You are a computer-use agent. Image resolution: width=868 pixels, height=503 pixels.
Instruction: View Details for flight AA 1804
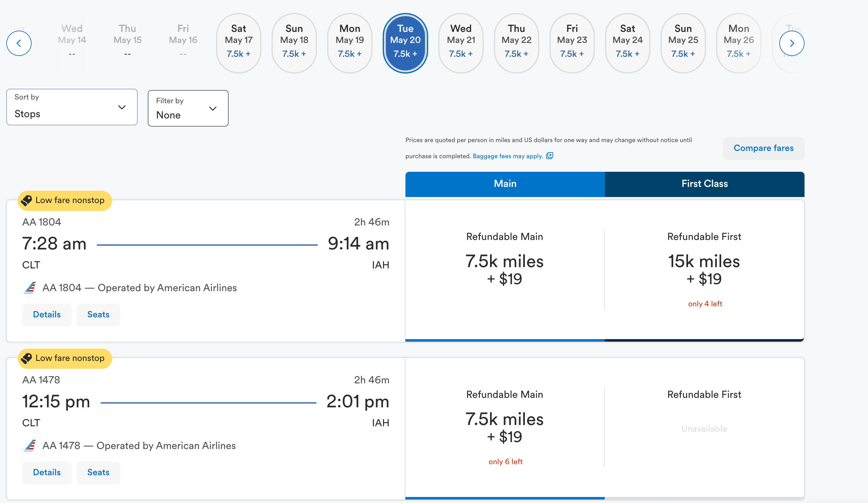pyautogui.click(x=47, y=314)
